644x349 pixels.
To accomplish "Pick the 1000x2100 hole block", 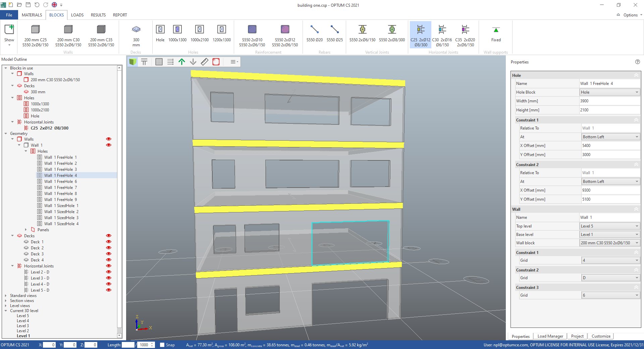I will point(200,34).
